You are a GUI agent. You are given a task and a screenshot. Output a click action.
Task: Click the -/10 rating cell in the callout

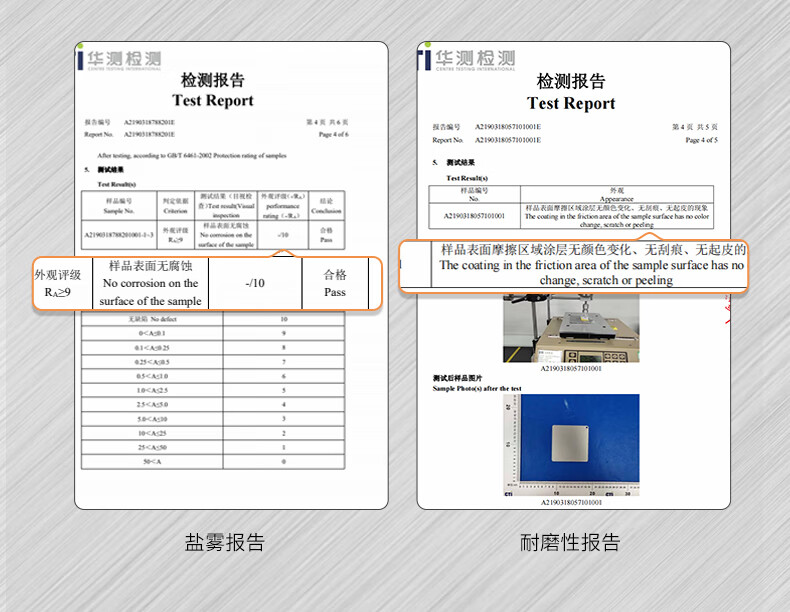254,284
